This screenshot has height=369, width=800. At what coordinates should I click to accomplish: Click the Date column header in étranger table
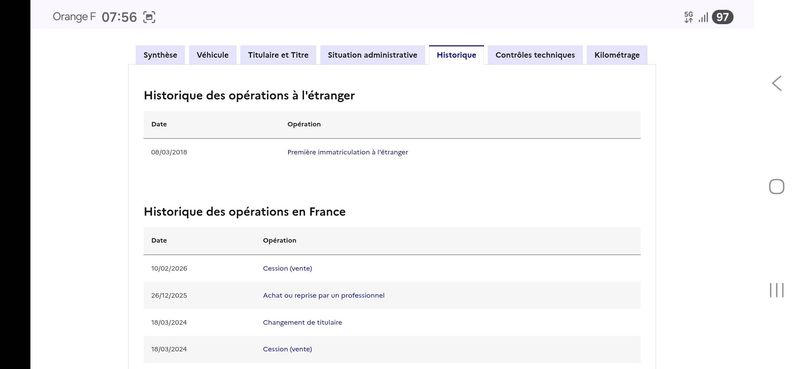coord(159,124)
